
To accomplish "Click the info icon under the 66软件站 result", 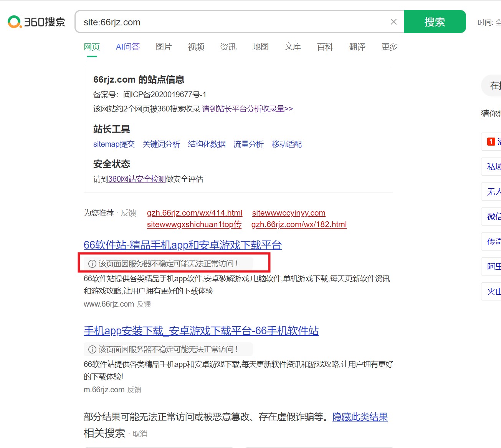I will [92, 264].
